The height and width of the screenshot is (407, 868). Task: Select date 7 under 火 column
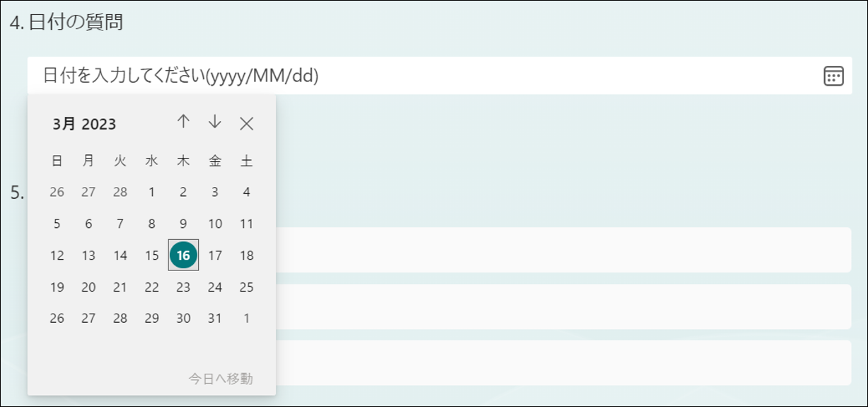coord(120,224)
